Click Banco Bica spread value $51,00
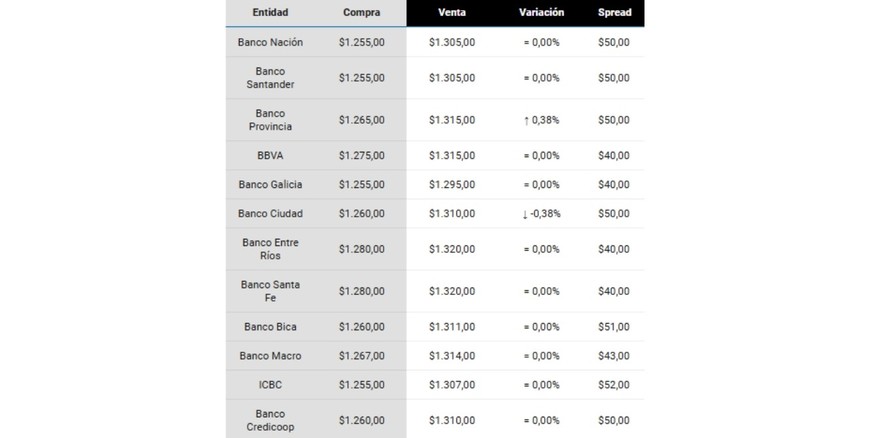The width and height of the screenshot is (870, 438). click(x=614, y=327)
